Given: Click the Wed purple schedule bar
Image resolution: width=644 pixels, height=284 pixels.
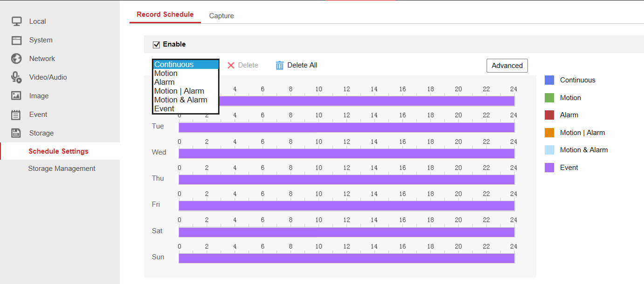Looking at the screenshot, I should [x=346, y=154].
